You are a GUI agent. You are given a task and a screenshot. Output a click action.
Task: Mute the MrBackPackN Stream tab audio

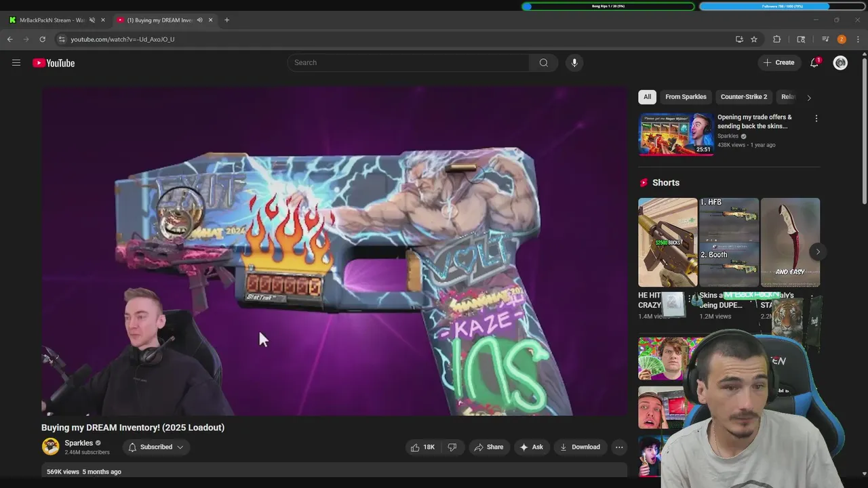[92, 20]
